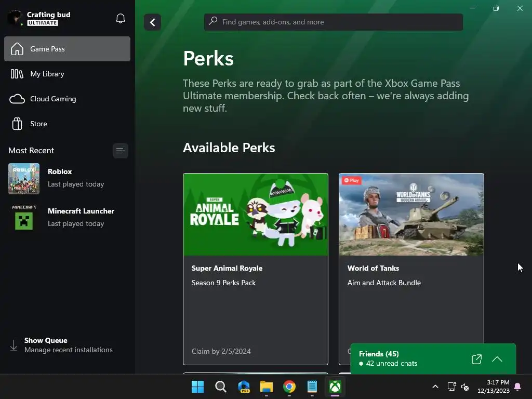532x399 pixels.
Task: Click the Play badge on World of Tanks
Action: 352,180
